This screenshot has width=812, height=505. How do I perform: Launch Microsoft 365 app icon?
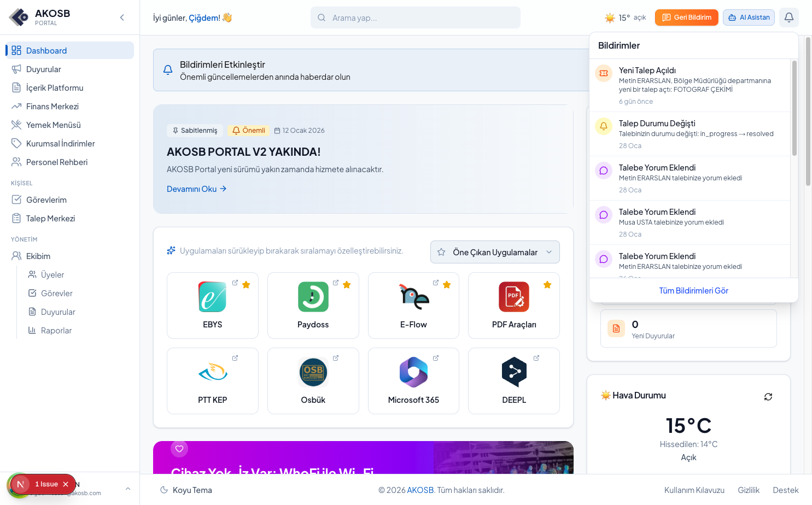pos(414,372)
